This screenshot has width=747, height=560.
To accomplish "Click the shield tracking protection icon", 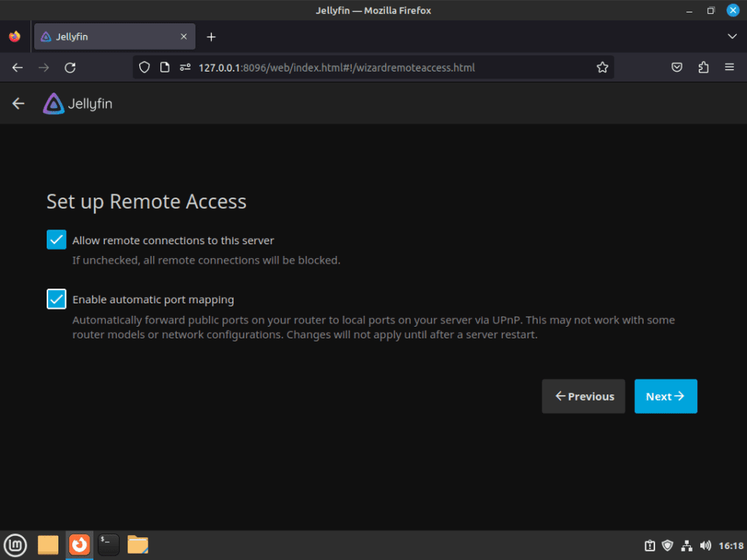I will pos(145,67).
